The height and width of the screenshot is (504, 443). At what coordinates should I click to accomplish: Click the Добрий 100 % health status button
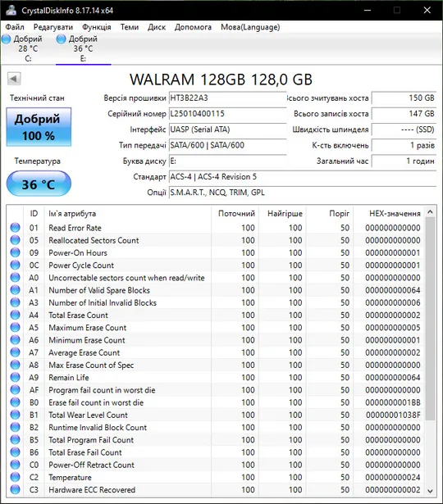tap(39, 127)
